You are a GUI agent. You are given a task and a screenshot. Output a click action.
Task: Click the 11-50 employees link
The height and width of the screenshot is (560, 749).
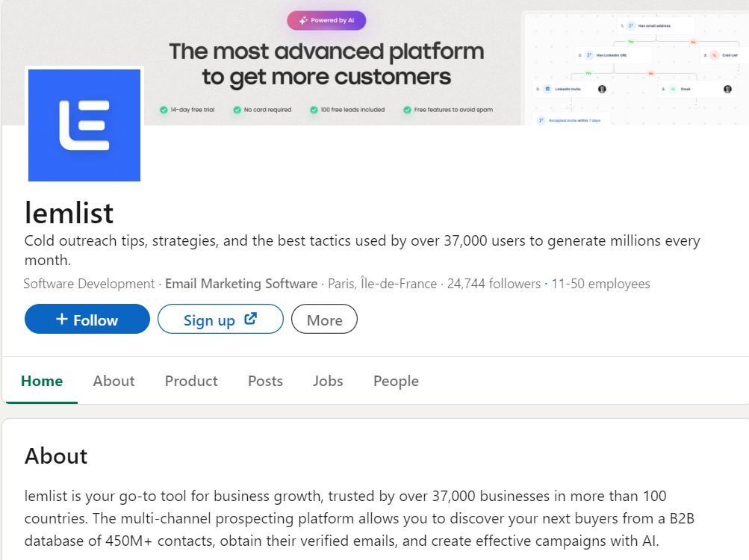[x=600, y=284]
